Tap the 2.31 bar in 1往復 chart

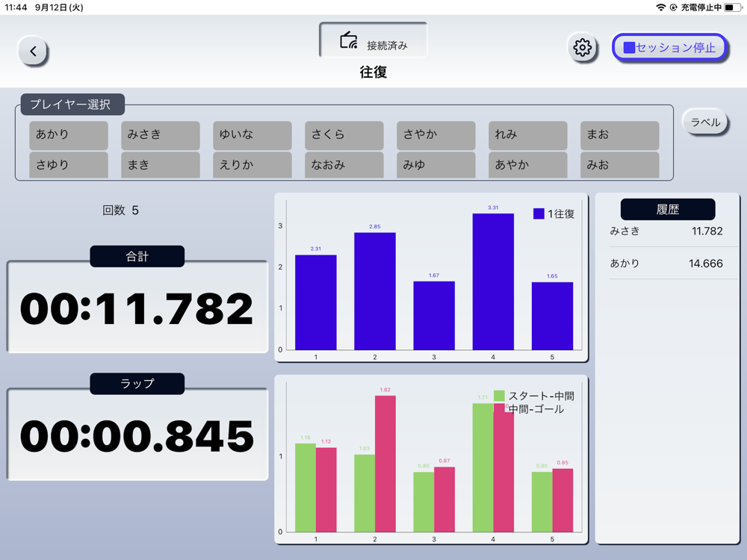point(316,302)
